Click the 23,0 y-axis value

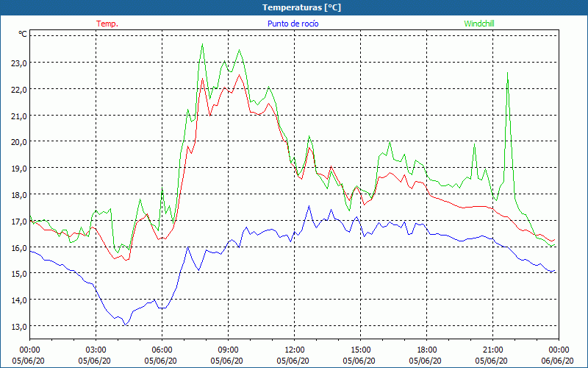(x=19, y=63)
